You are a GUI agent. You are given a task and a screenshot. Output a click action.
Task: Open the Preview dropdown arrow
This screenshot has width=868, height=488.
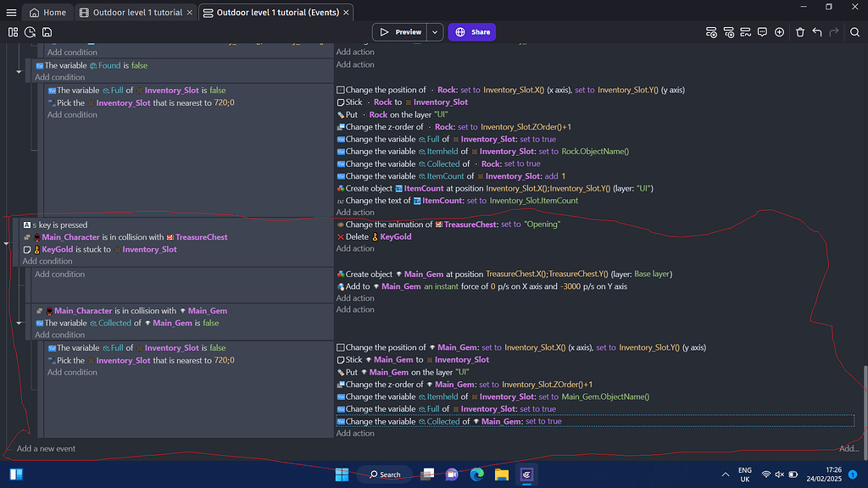point(434,31)
